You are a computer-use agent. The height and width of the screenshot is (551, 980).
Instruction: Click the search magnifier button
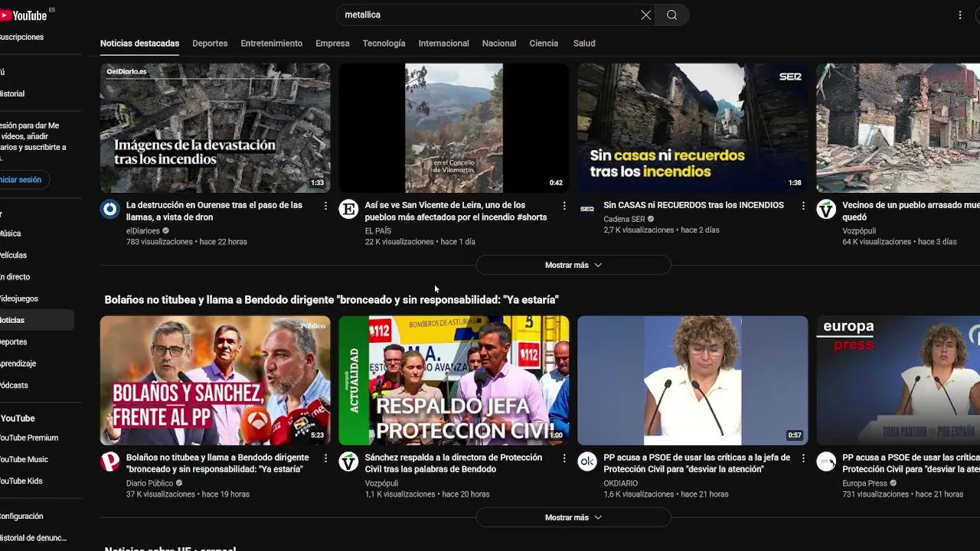(x=671, y=15)
